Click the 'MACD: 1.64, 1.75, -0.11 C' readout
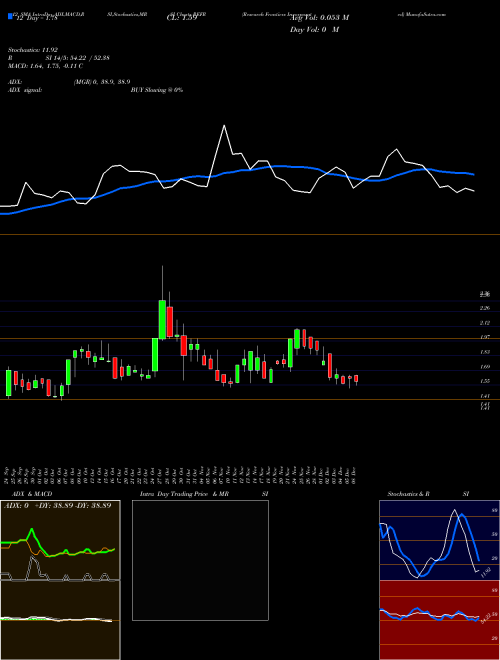This screenshot has width=500, height=660. (x=45, y=66)
